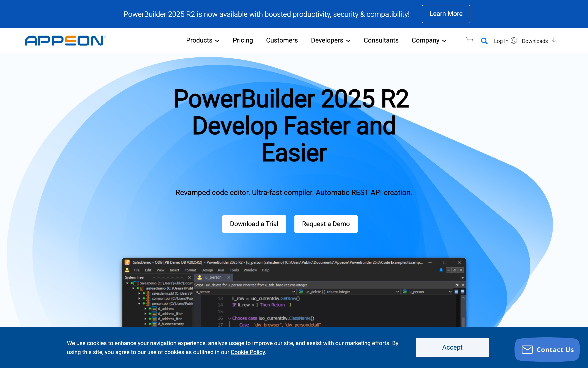Click the user icon left of the File menu
Screen dimensions: 588x368
[127, 270]
